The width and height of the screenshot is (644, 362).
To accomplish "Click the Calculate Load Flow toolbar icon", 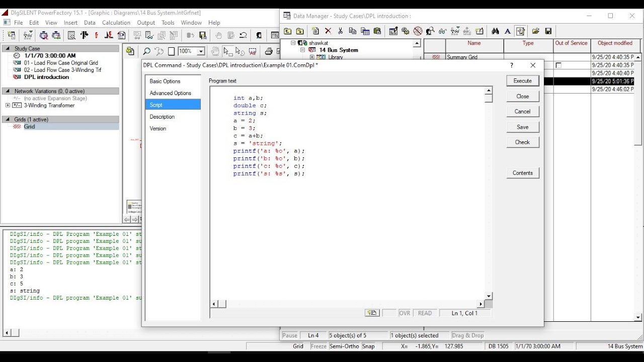I will click(84, 35).
